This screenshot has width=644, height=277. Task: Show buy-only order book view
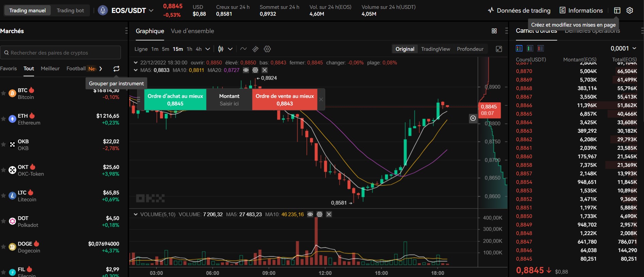point(530,48)
